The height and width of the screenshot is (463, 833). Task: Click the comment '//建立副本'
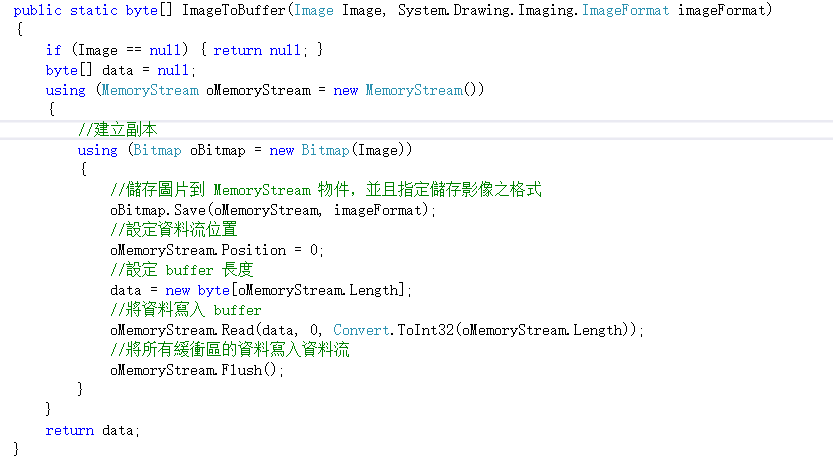[x=117, y=130]
